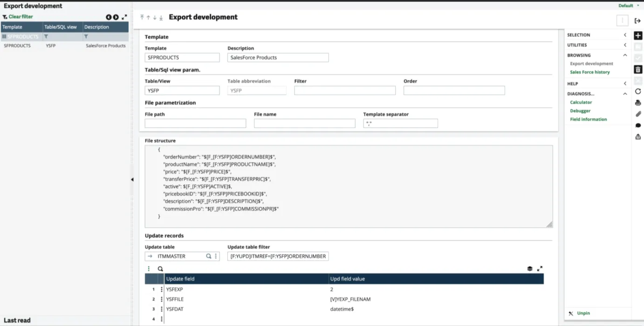This screenshot has height=326, width=644.
Task: Click Clear filter link
Action: point(18,17)
